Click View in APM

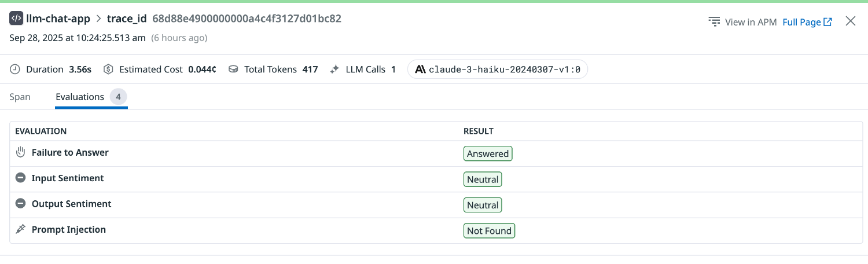[x=743, y=22]
